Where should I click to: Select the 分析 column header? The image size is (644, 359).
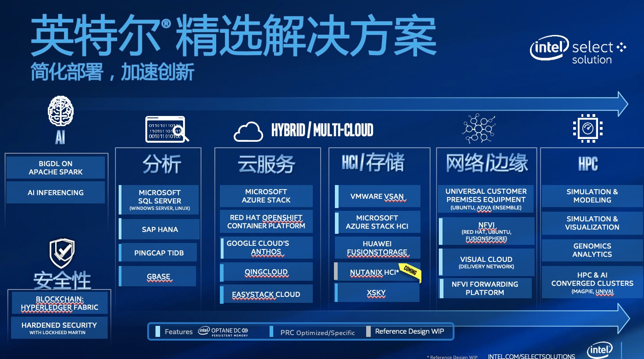coord(161,164)
